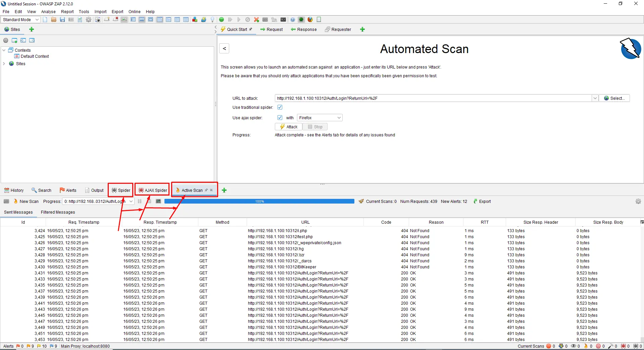Expand the Sites tree node
The width and height of the screenshot is (644, 350).
[x=4, y=64]
